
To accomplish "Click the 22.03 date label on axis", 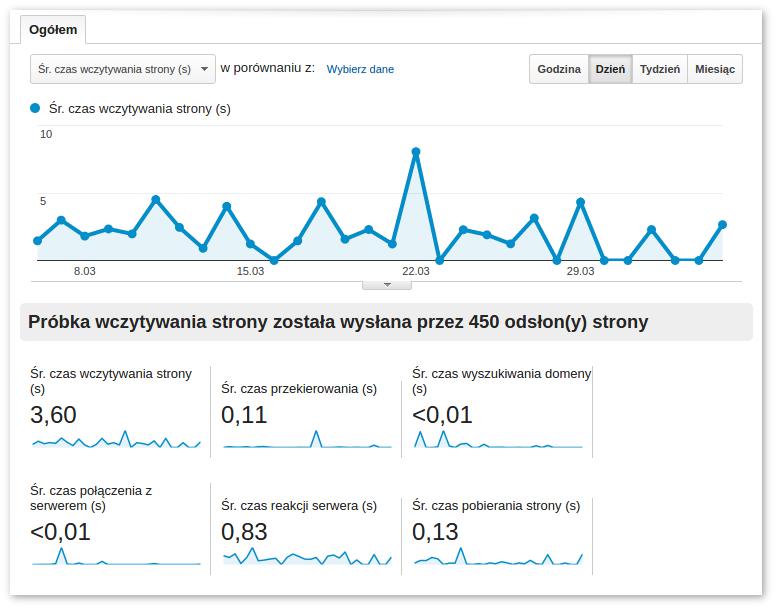I will [416, 271].
